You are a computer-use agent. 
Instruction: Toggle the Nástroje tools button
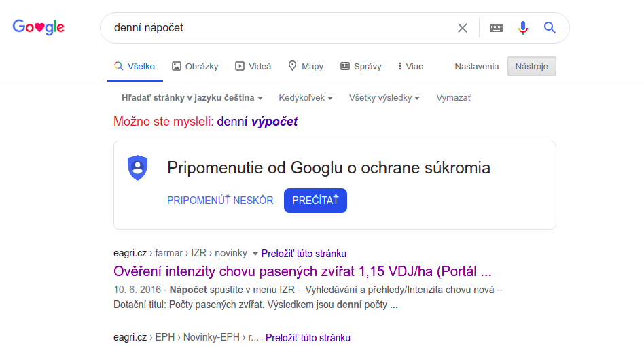531,67
